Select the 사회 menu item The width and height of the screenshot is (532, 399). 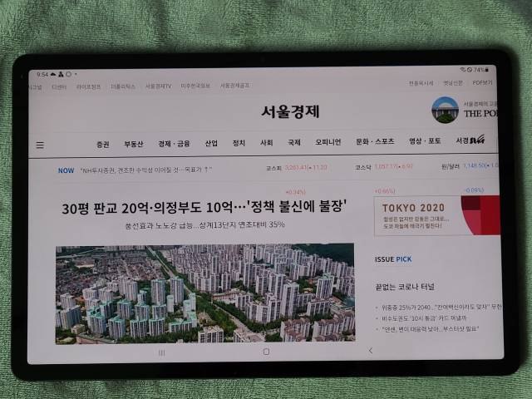click(266, 143)
